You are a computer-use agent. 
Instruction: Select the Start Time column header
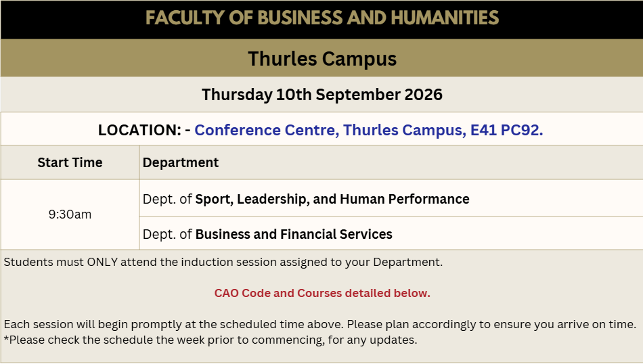click(x=70, y=162)
